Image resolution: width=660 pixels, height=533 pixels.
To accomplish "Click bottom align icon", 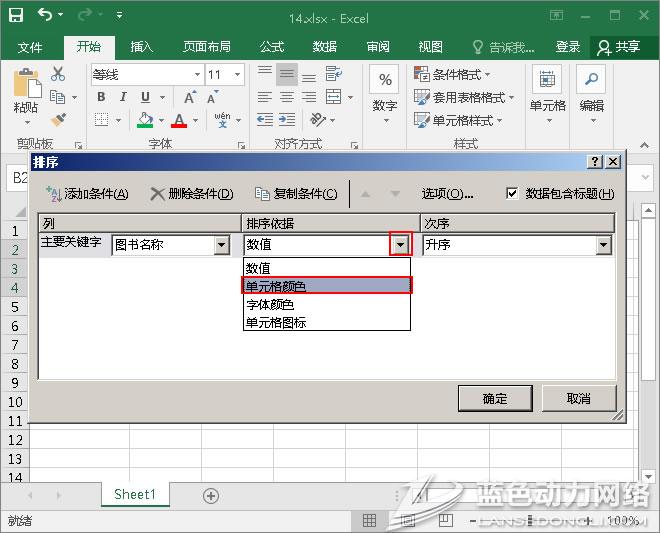I will [x=309, y=76].
